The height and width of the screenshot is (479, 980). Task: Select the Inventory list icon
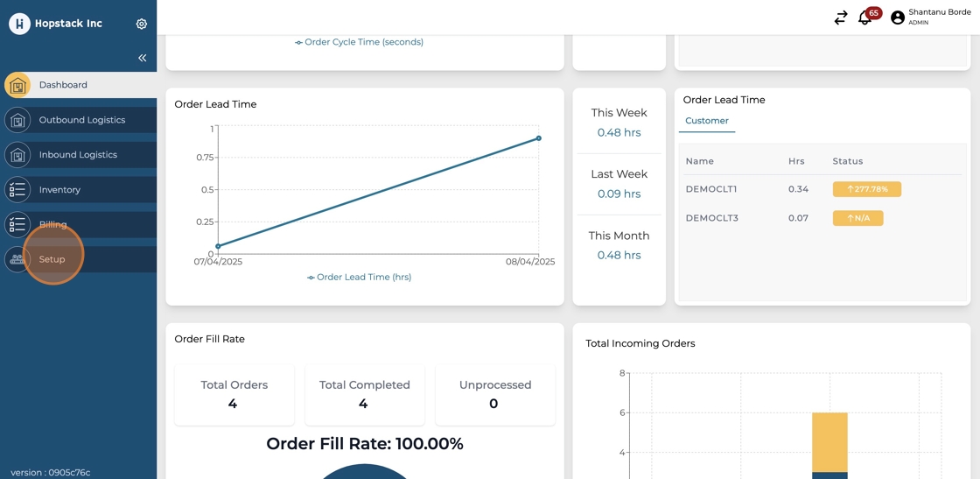click(x=17, y=190)
